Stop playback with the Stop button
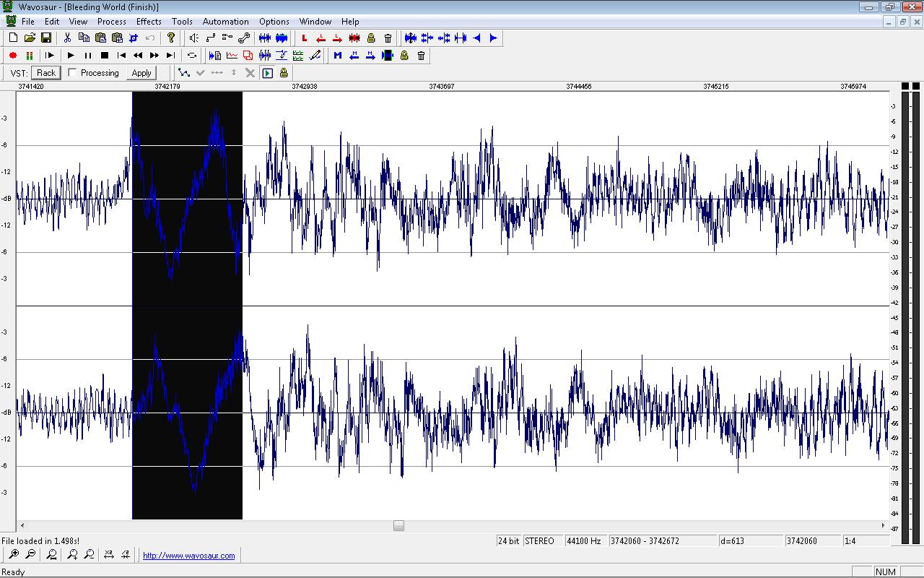 (104, 56)
